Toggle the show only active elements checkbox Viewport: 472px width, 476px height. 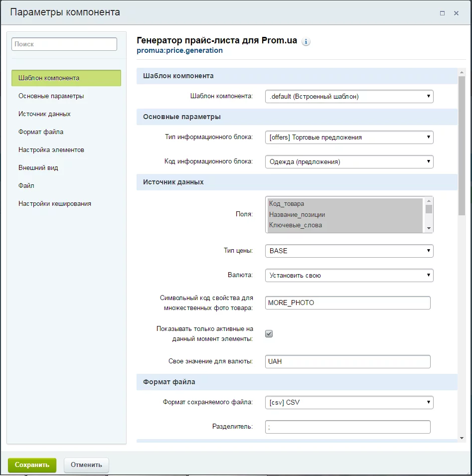(x=269, y=334)
